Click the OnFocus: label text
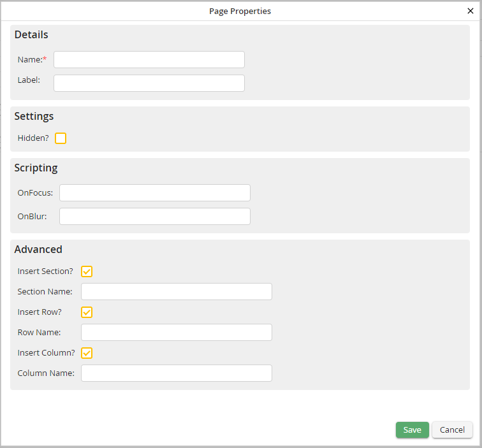This screenshot has width=482, height=448. [x=35, y=193]
